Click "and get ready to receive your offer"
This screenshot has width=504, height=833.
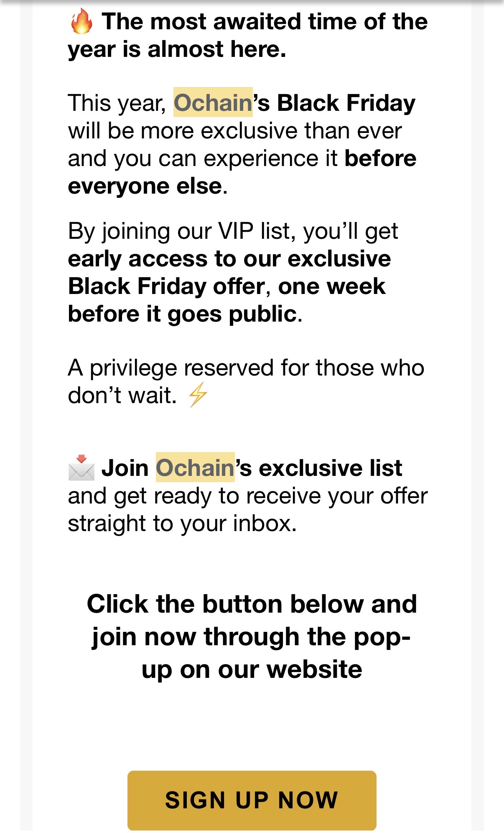point(247,496)
